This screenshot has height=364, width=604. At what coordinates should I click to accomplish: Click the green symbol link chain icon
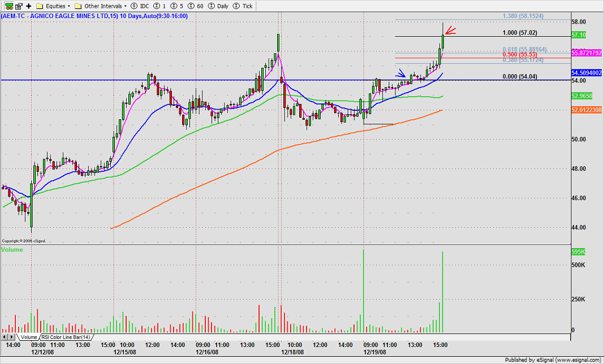(x=8, y=6)
